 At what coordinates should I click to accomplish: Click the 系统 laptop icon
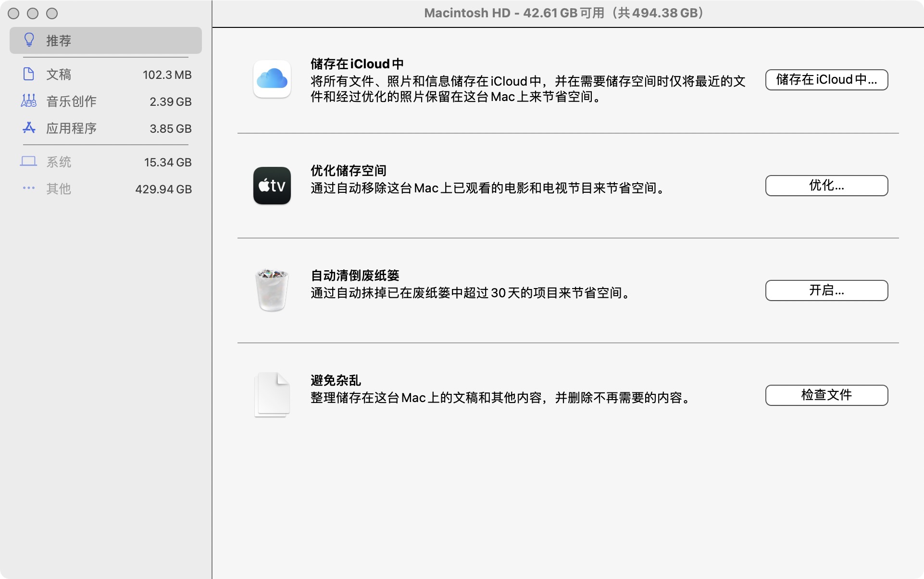(29, 162)
